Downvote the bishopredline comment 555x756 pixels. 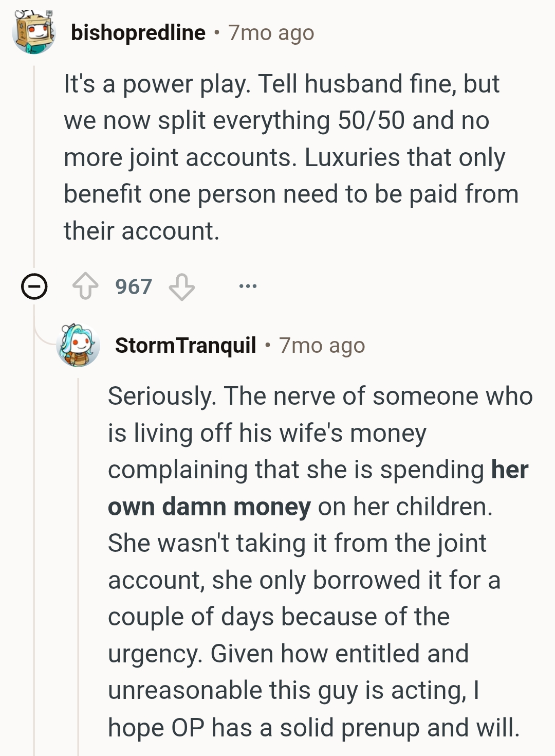pyautogui.click(x=182, y=286)
